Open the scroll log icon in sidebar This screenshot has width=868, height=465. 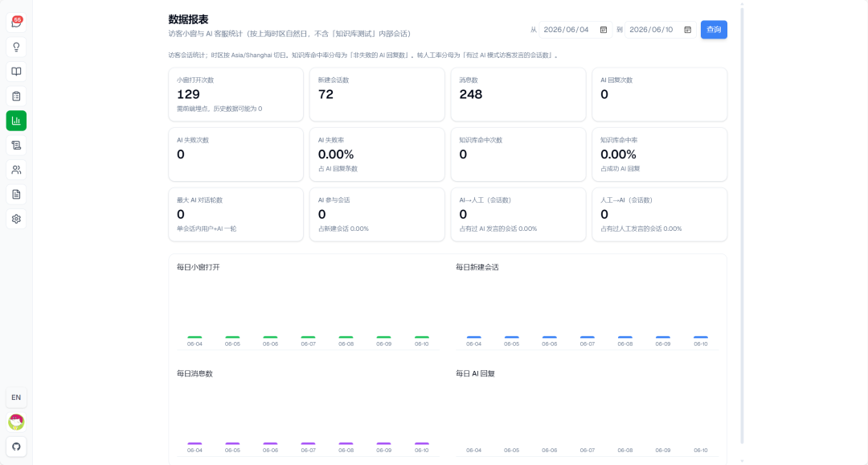16,145
